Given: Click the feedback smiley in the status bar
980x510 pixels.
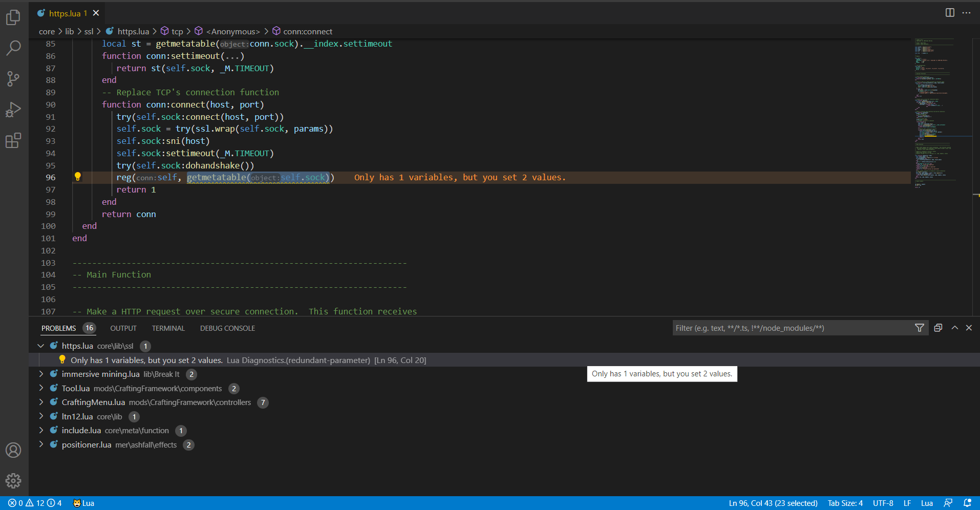Looking at the screenshot, I should [948, 503].
